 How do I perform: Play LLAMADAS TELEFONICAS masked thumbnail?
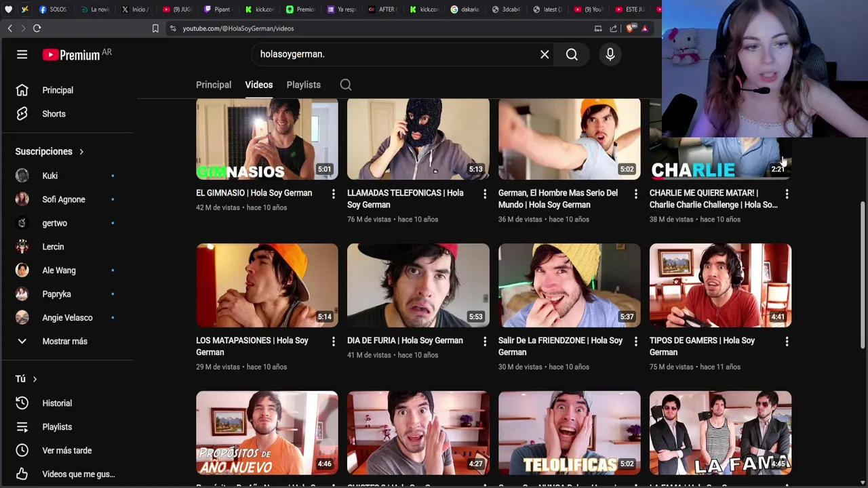(418, 140)
